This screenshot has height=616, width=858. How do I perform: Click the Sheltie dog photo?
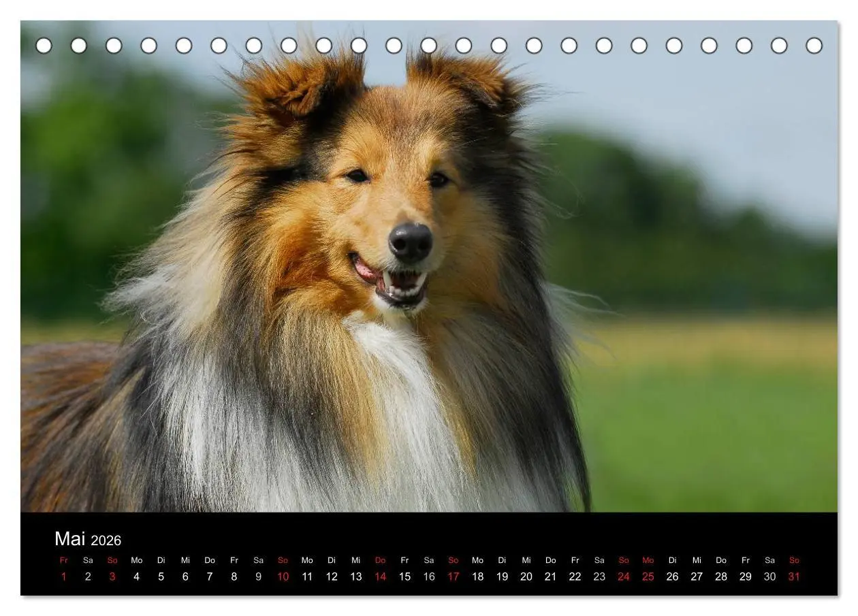[x=429, y=266]
